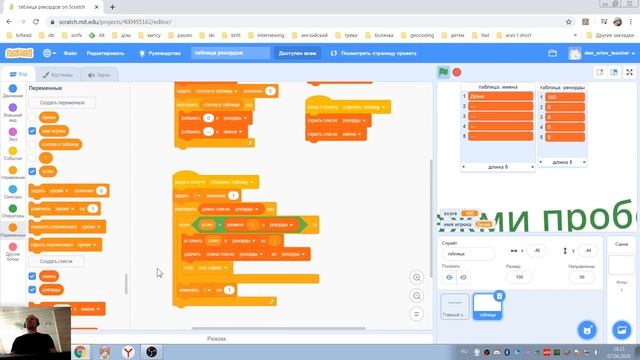Click Посмотреть страницу проекта
This screenshot has width=640, height=360.
374,53
